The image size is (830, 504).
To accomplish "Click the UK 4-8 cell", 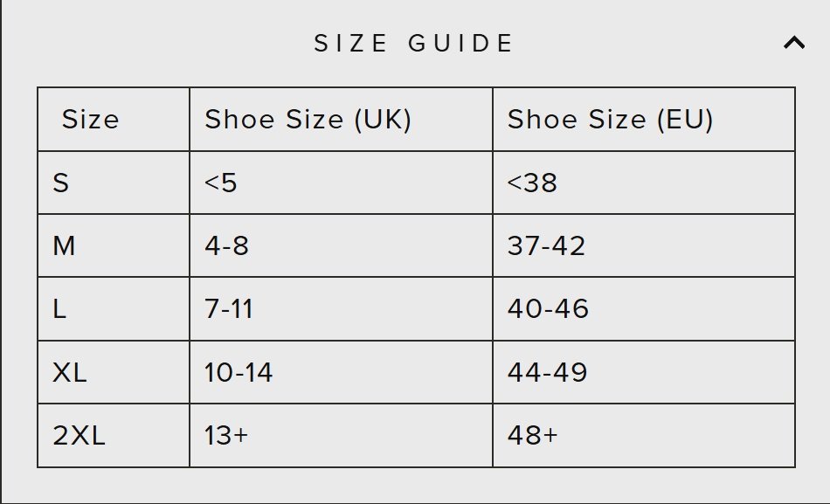I will pos(226,245).
